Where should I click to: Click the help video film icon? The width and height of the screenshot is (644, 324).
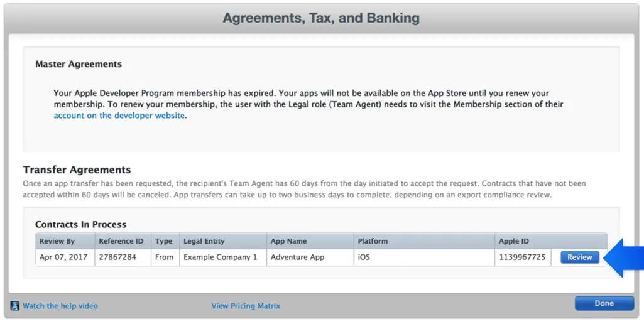pos(15,306)
